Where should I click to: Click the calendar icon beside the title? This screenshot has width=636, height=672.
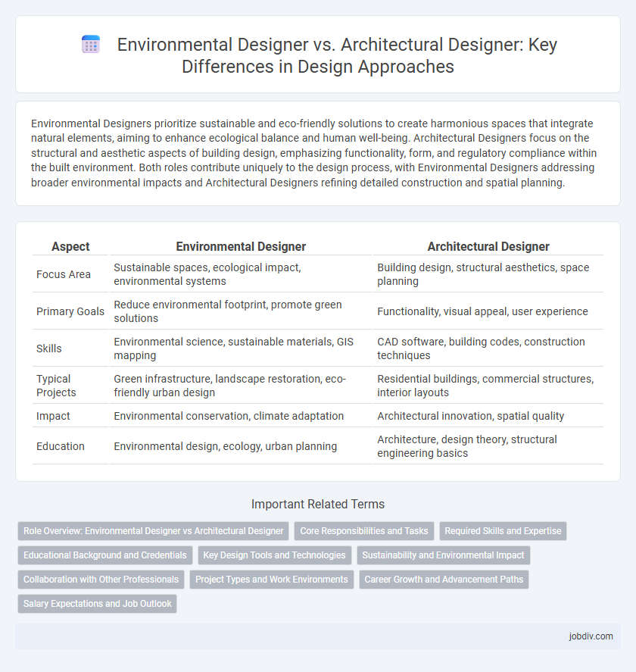pyautogui.click(x=91, y=45)
